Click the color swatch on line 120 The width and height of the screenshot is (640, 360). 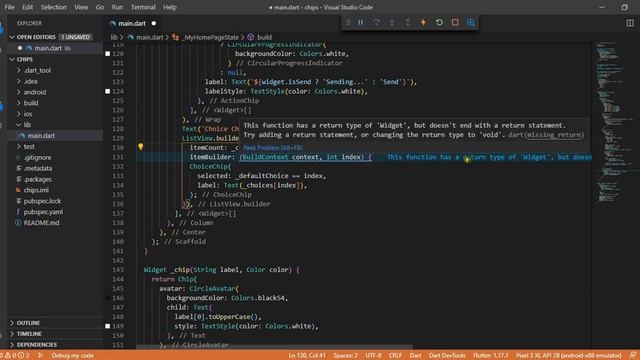[107, 53]
